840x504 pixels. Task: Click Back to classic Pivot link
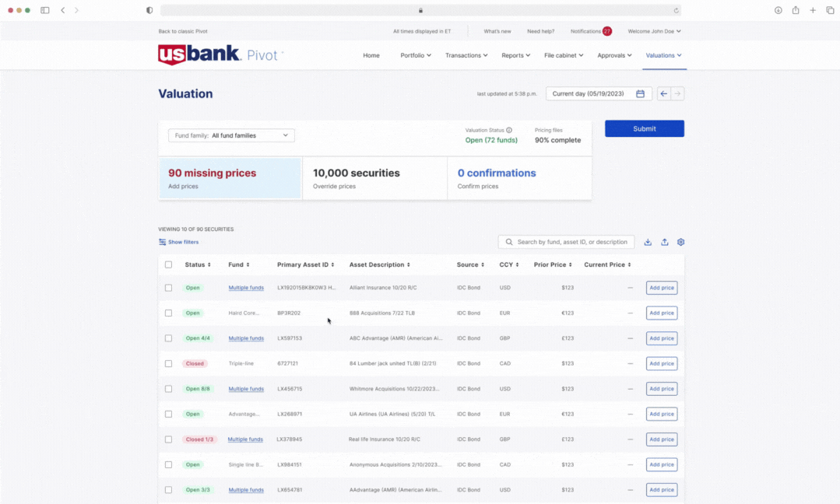pyautogui.click(x=183, y=31)
